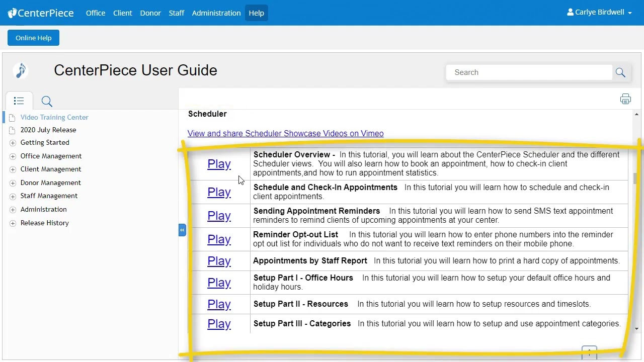The width and height of the screenshot is (644, 362).
Task: Click the footprint guide logo icon
Action: (21, 71)
